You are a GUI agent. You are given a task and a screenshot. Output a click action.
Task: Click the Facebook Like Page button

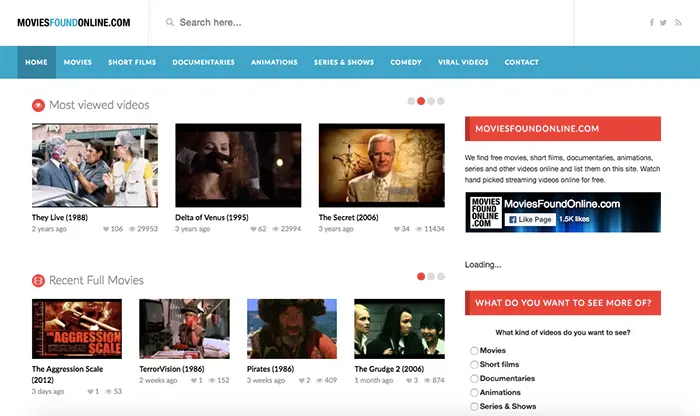click(530, 220)
